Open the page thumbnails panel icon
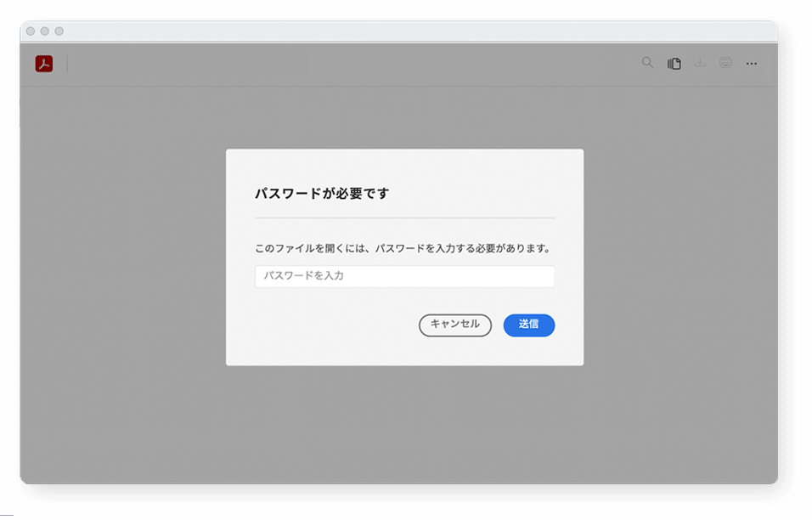The image size is (812, 520). pyautogui.click(x=674, y=64)
